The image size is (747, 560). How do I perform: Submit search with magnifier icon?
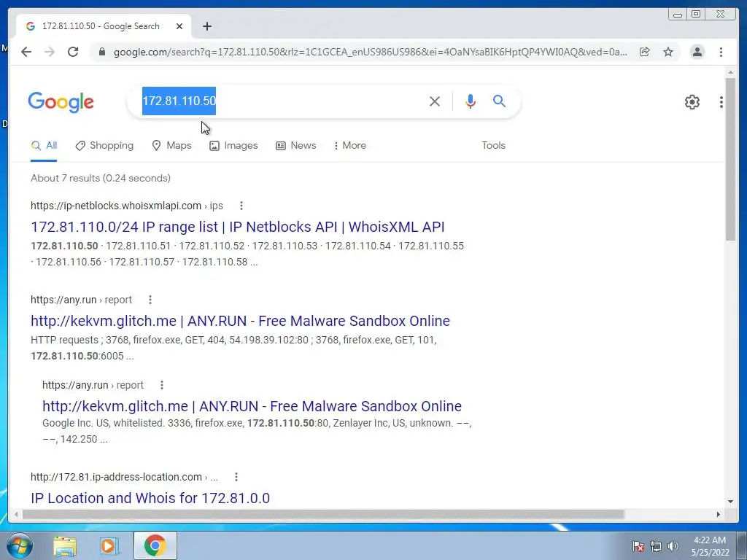tap(499, 101)
